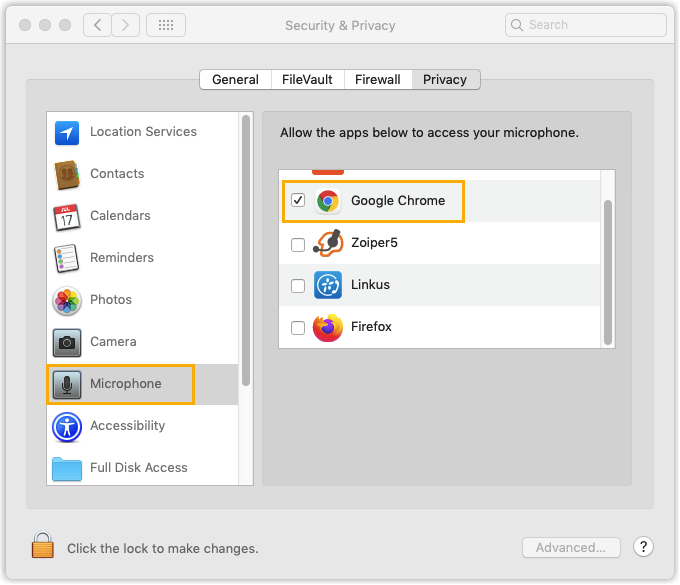Viewport: 680px width, 585px height.
Task: Click the Firefox name text
Action: [371, 327]
